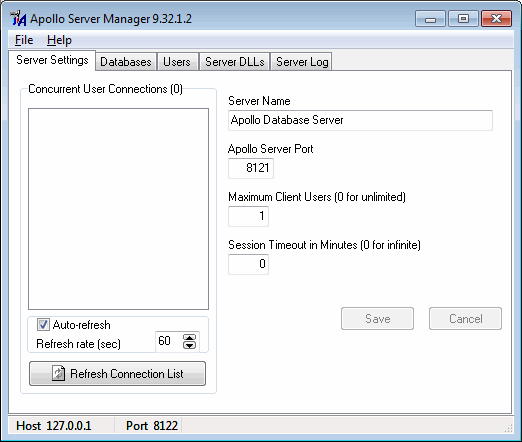The height and width of the screenshot is (442, 522).
Task: Open the Server DLLs tab
Action: click(235, 62)
